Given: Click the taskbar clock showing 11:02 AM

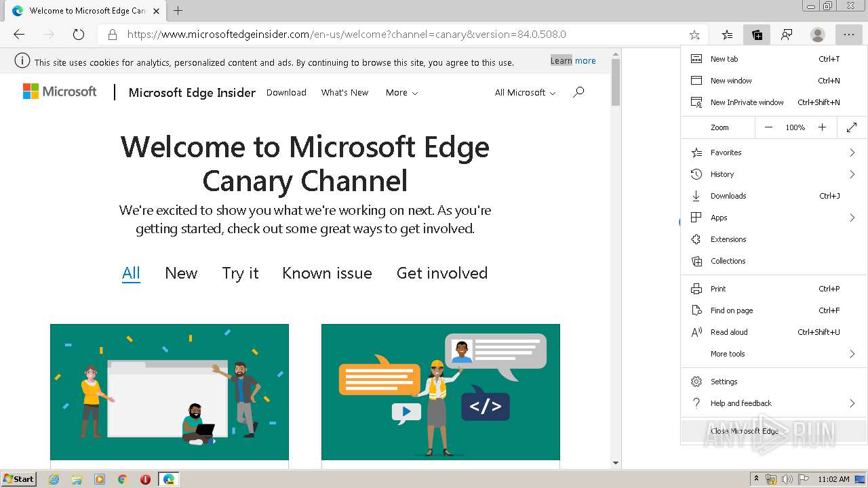Looking at the screenshot, I should click(833, 479).
